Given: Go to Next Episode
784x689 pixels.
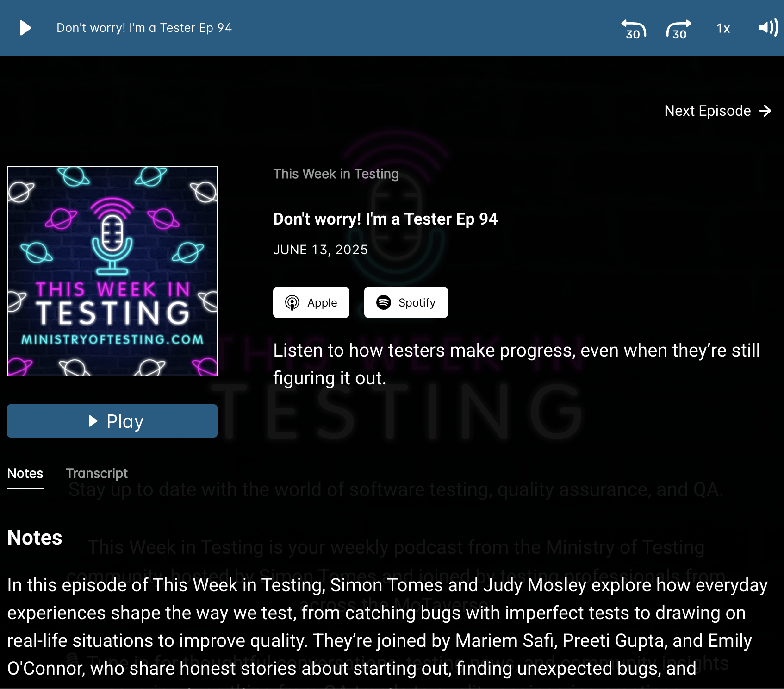Looking at the screenshot, I should coord(718,111).
